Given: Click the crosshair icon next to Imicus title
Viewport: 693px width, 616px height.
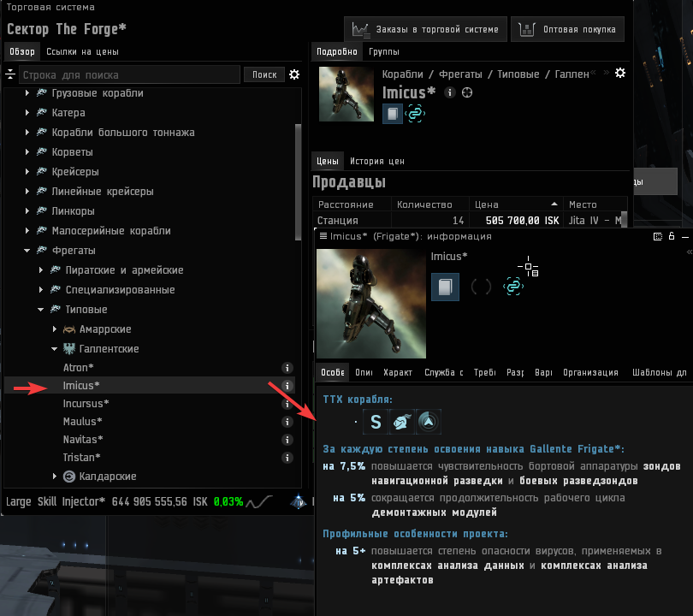Looking at the screenshot, I should pyautogui.click(x=467, y=92).
